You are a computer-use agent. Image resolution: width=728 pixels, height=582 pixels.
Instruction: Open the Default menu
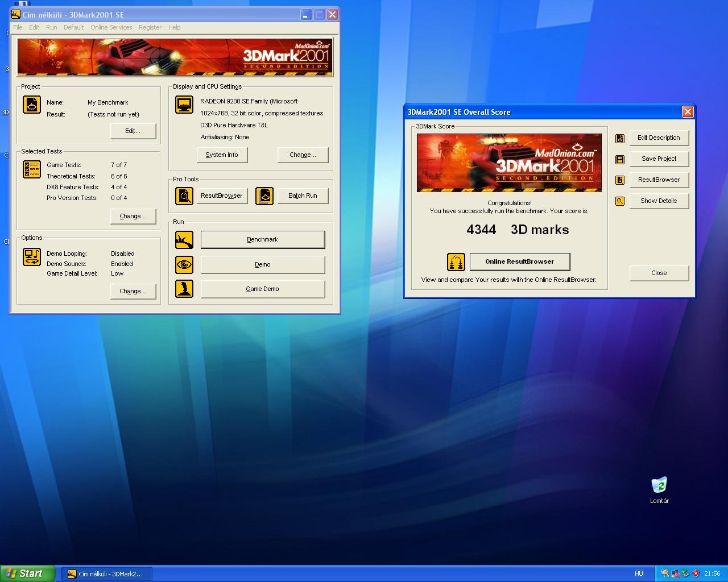[x=73, y=27]
